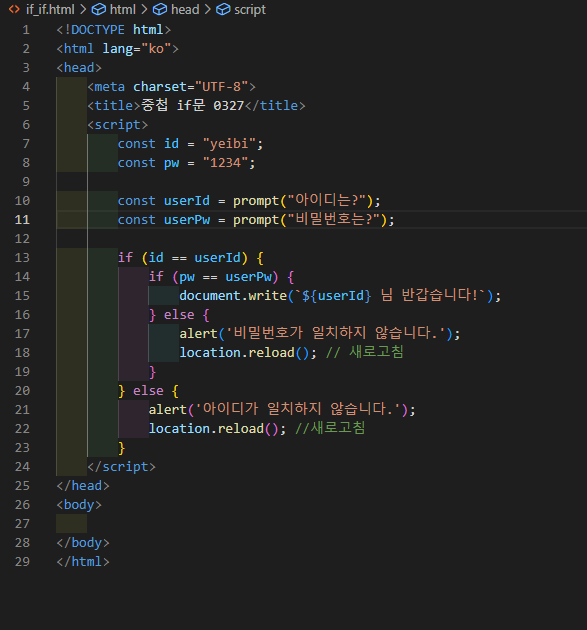The image size is (587, 630).
Task: Click the chevron after if_if.html in breadcrumb
Action: tap(83, 9)
